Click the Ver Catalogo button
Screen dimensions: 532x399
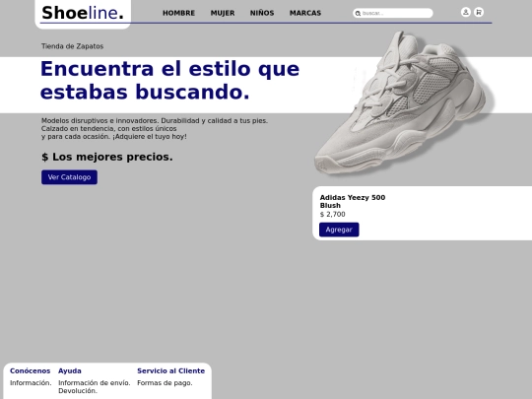click(x=69, y=177)
